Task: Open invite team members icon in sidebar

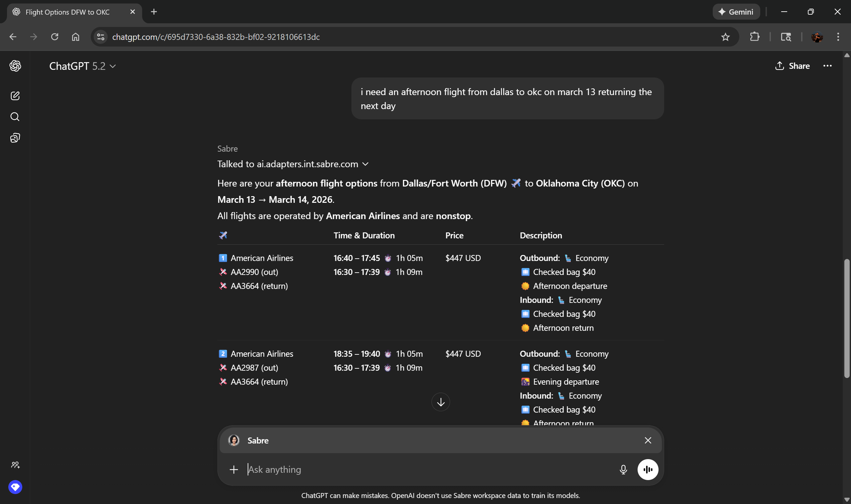Action: (15, 465)
